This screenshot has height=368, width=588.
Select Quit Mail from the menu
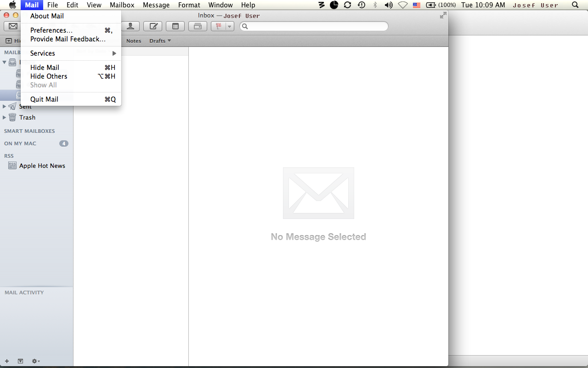44,99
